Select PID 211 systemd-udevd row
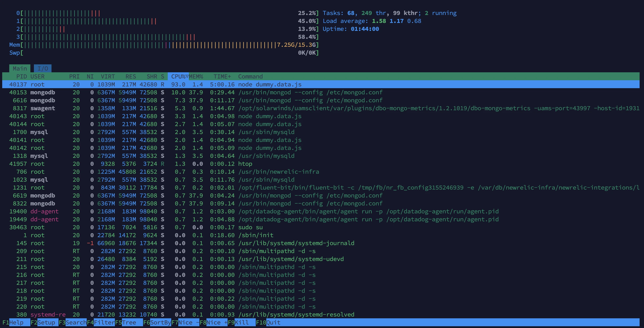Image resolution: width=644 pixels, height=328 pixels. pyautogui.click(x=321, y=259)
